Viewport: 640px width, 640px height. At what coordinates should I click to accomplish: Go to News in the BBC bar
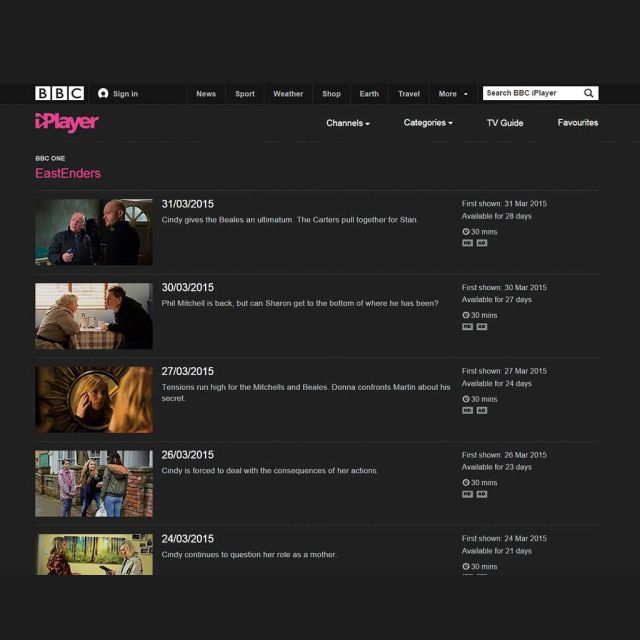click(206, 94)
